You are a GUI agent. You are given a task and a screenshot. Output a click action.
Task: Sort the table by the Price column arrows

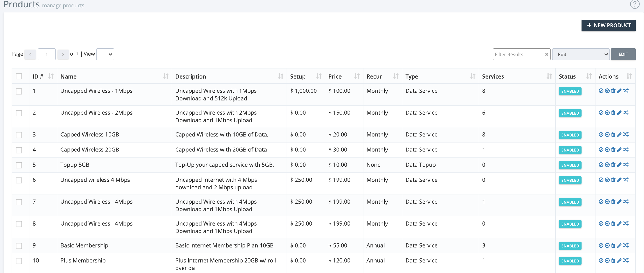point(357,76)
